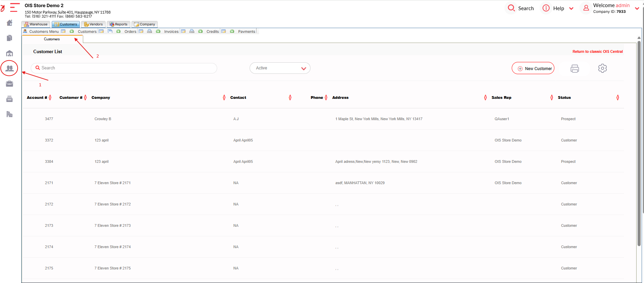Click address 1 Maple St, New York Mills
This screenshot has height=283, width=644.
coord(379,119)
